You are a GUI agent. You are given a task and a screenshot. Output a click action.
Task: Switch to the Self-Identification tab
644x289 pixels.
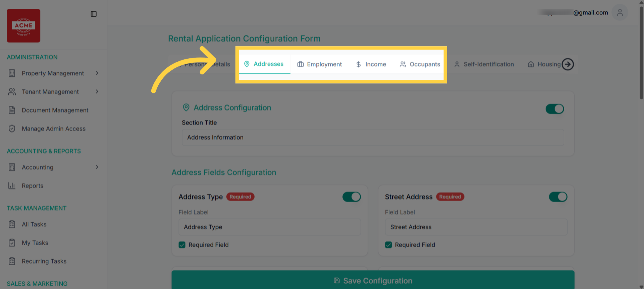tap(484, 64)
